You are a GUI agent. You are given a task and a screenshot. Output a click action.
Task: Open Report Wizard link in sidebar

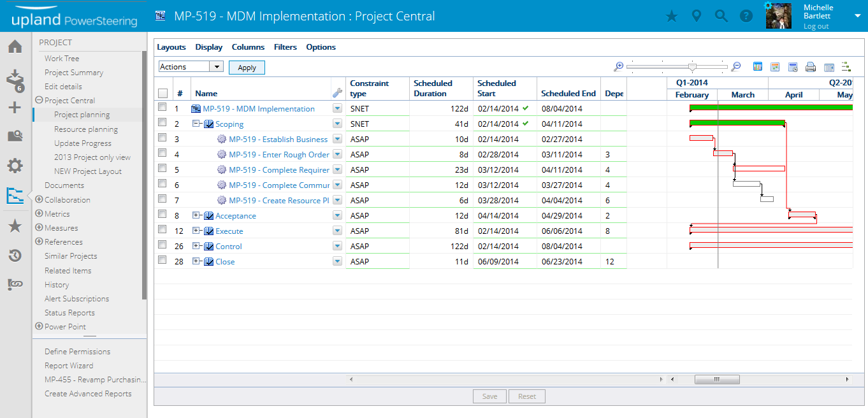(69, 366)
